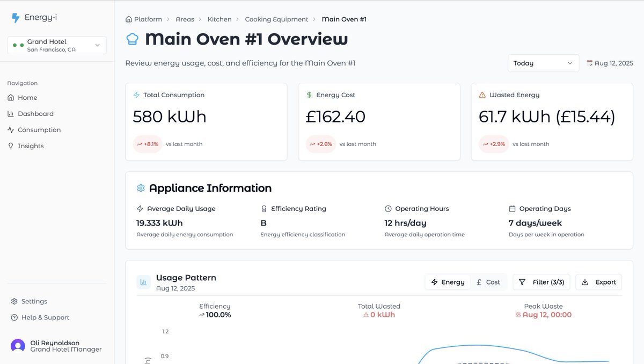Click the Dashboard bar-chart icon

coord(11,114)
